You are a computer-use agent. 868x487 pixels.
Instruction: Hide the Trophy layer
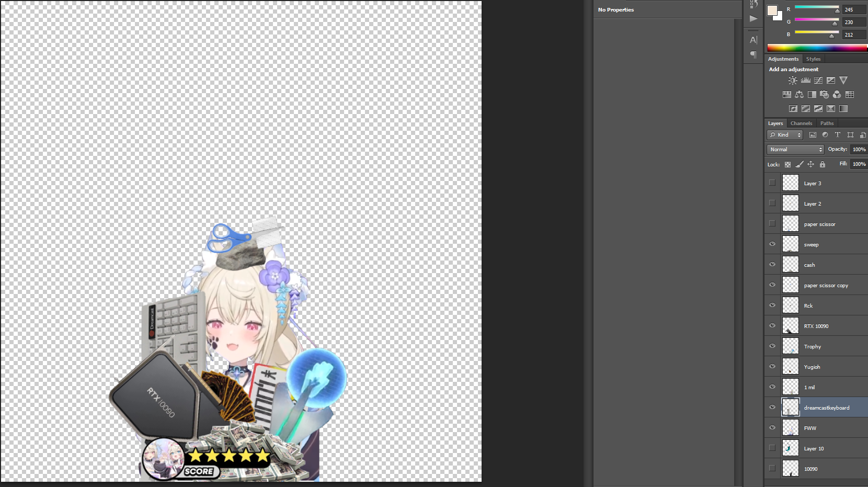[772, 346]
